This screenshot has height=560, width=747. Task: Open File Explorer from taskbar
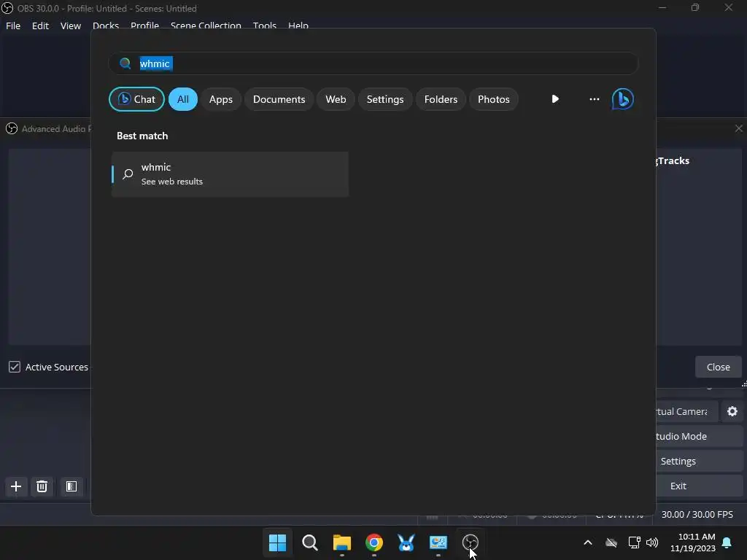(x=341, y=542)
